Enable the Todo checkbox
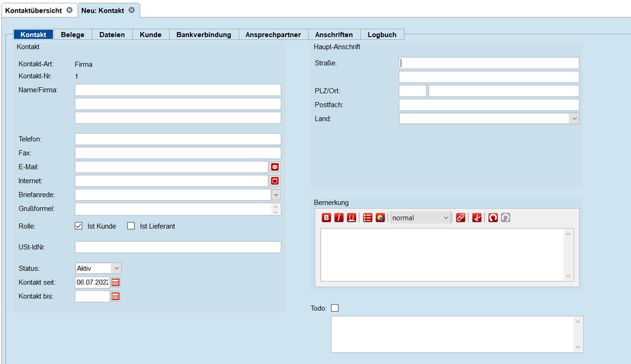The width and height of the screenshot is (631, 364). (x=335, y=308)
